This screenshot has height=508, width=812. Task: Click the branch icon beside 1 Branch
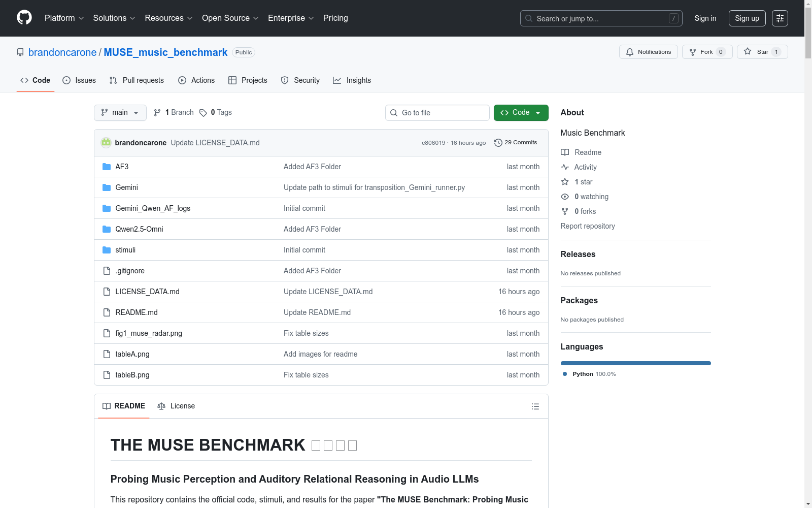[157, 113]
